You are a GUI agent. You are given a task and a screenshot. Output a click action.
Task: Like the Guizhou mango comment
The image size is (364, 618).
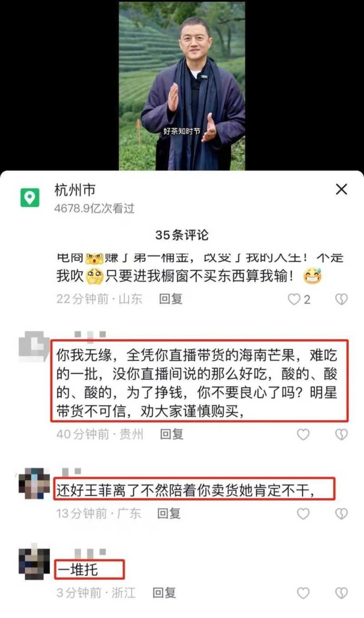[303, 435]
